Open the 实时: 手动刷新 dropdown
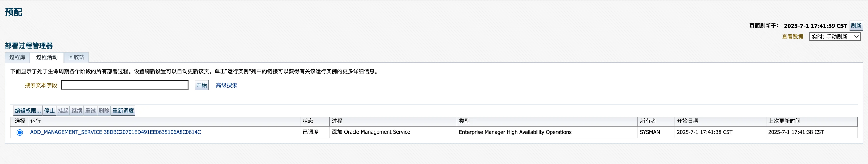 (834, 37)
